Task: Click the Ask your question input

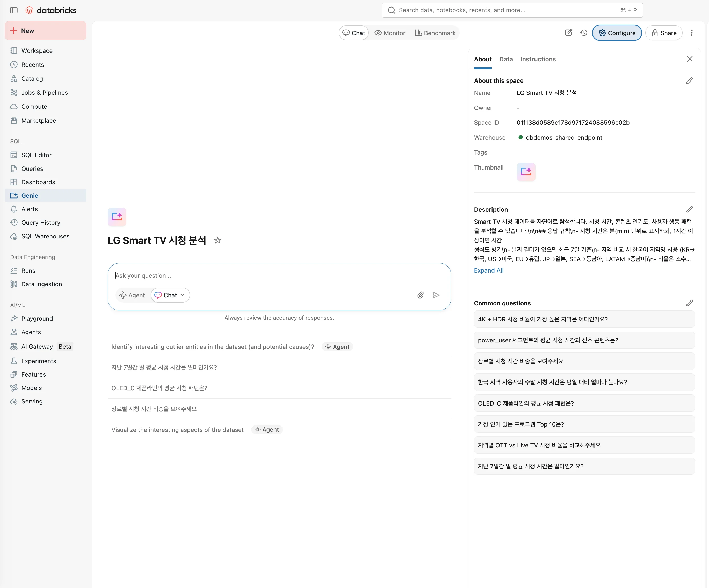Action: point(279,276)
